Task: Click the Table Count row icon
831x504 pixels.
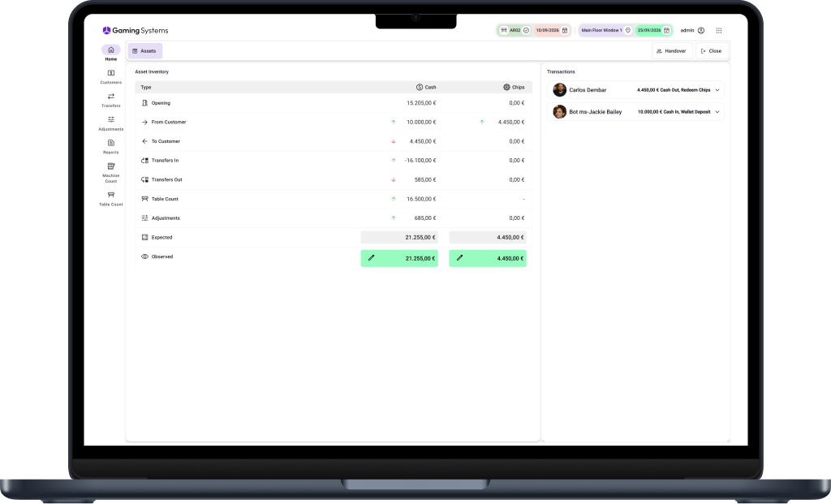Action: 144,199
